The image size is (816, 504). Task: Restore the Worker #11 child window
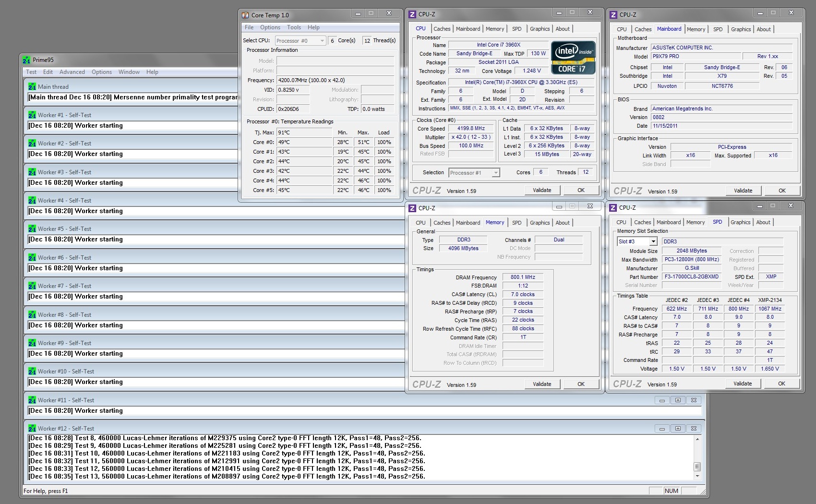tap(678, 400)
